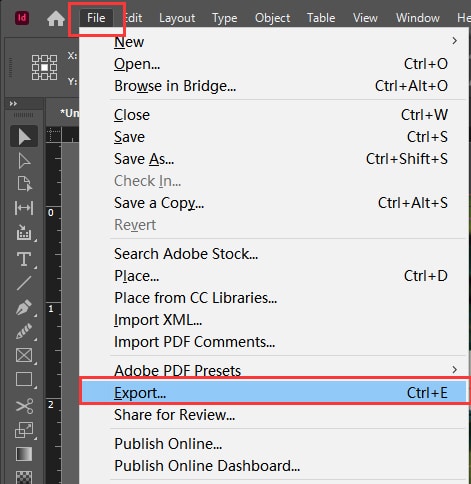Select the Line tool
This screenshot has width=471, height=484.
[x=24, y=283]
